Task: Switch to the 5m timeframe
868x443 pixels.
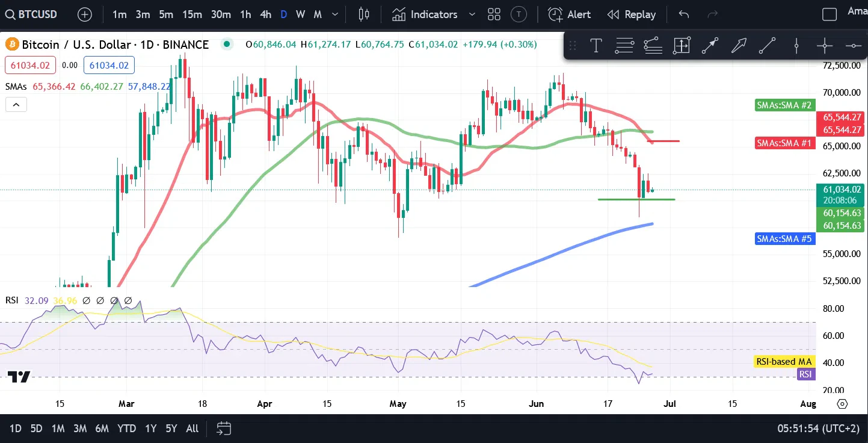Action: coord(166,14)
